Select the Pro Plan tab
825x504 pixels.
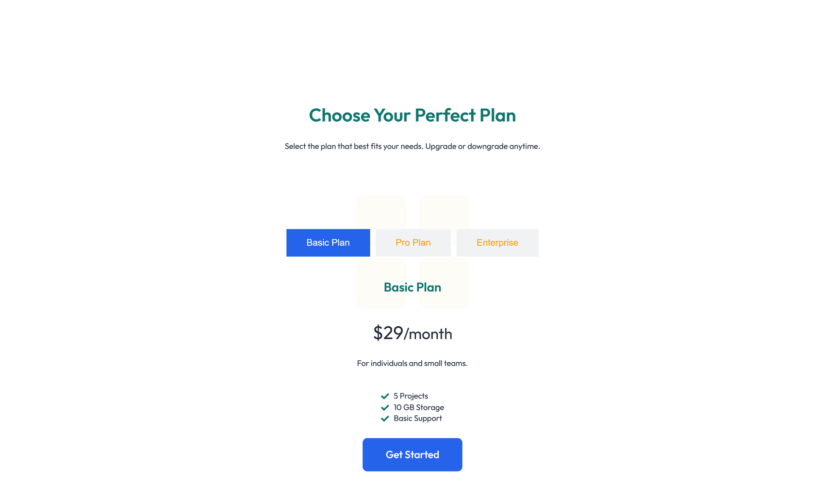[x=413, y=242]
